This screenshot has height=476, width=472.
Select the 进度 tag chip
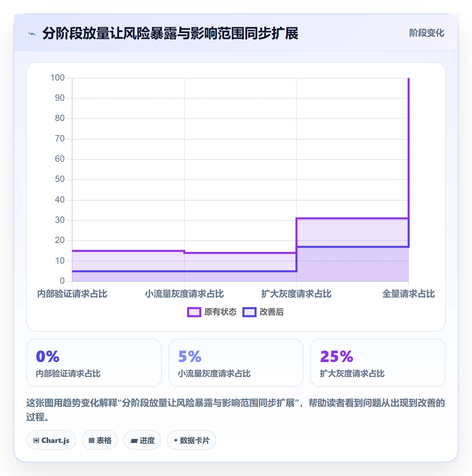pyautogui.click(x=142, y=440)
